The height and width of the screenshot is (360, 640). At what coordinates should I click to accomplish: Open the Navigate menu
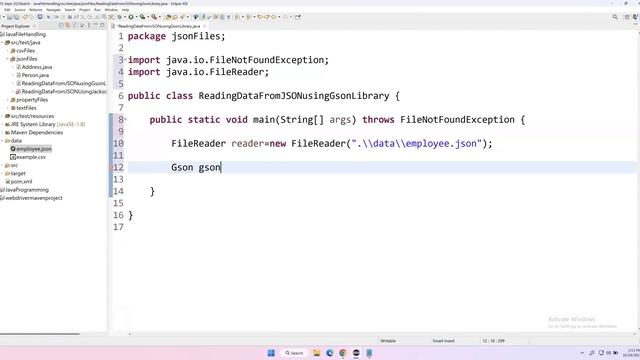point(53,10)
